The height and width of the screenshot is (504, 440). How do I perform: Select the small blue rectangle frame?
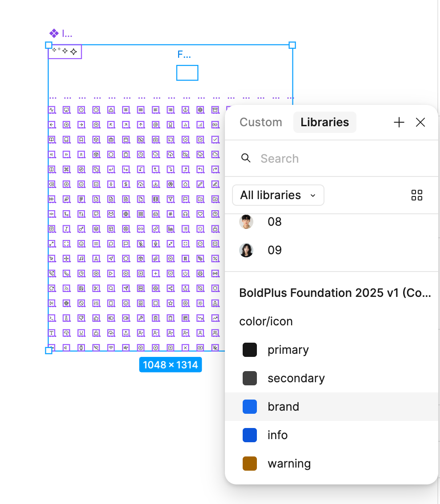[x=188, y=72]
